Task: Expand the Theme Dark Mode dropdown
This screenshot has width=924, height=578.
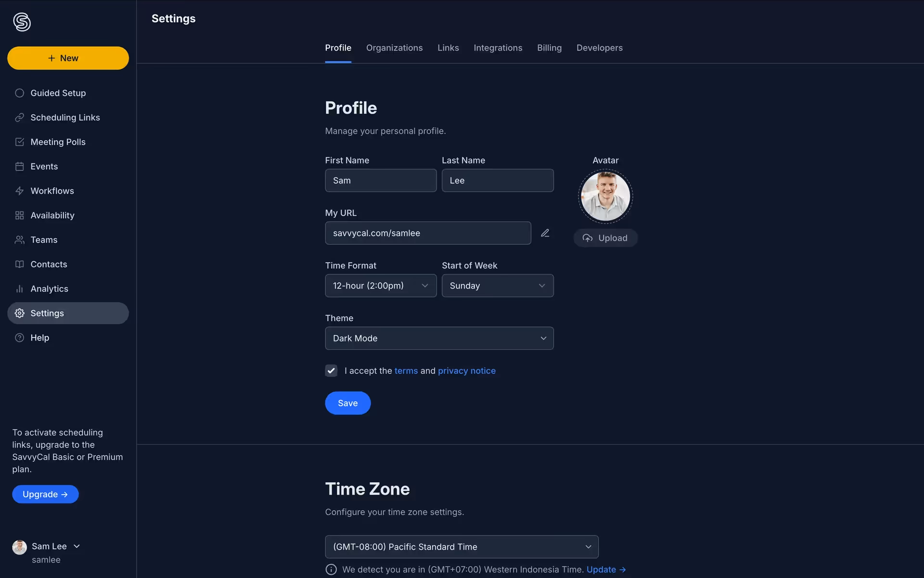Action: click(x=439, y=338)
